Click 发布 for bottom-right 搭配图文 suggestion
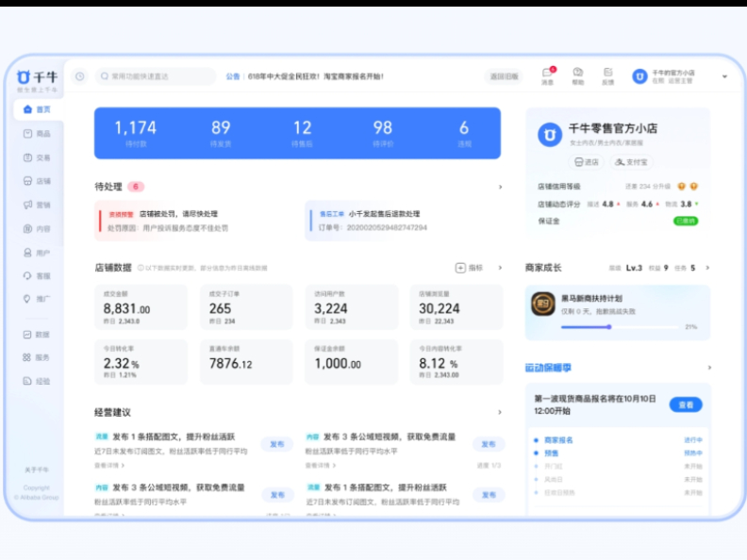 point(489,495)
